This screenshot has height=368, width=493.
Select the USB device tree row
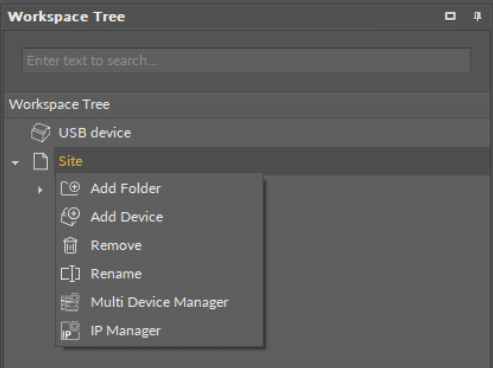pos(247,133)
